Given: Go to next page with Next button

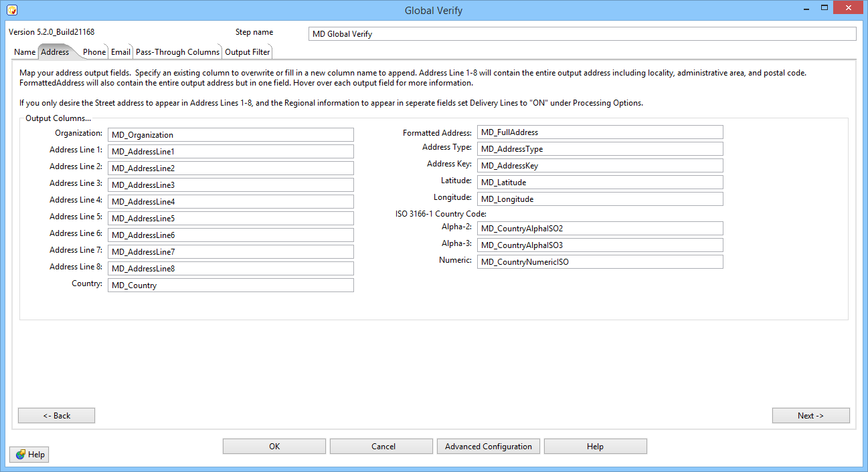Looking at the screenshot, I should click(x=810, y=416).
